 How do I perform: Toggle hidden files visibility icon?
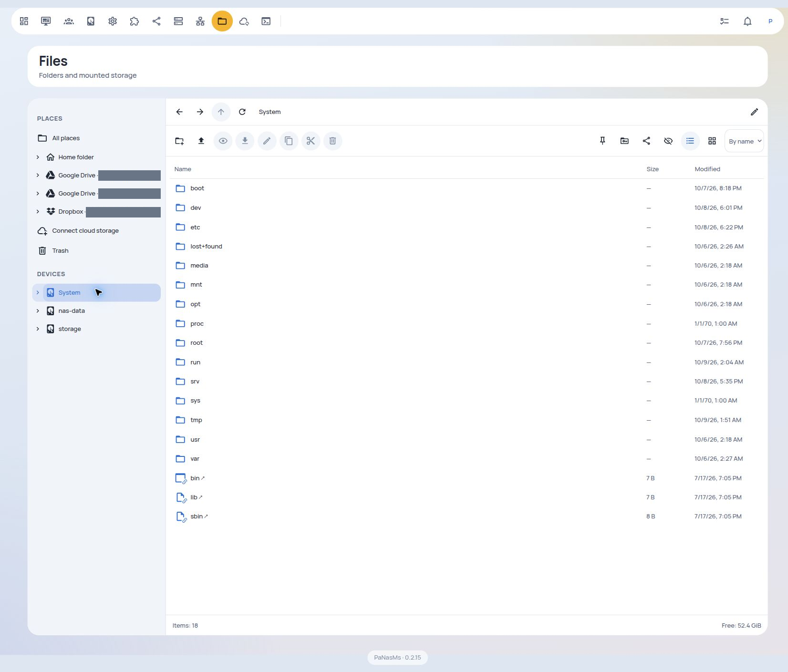click(x=668, y=141)
